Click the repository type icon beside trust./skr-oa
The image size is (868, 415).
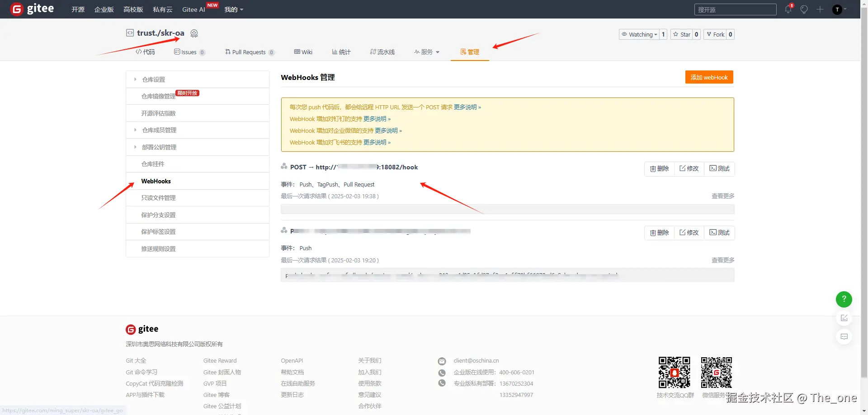[x=130, y=33]
